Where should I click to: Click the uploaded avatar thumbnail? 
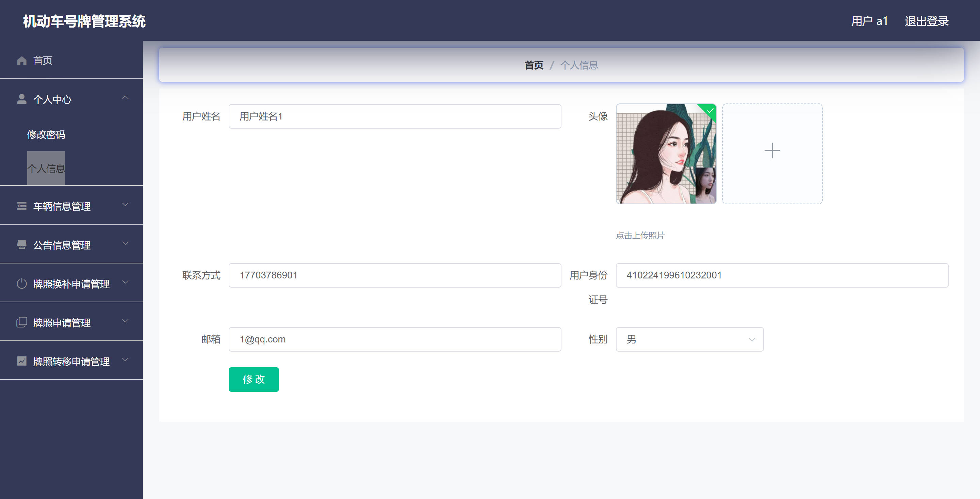(x=666, y=154)
